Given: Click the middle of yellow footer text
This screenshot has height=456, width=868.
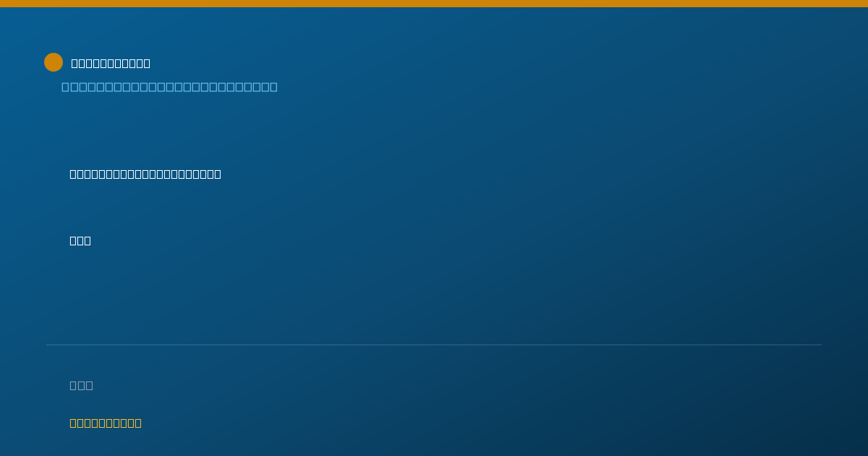Looking at the screenshot, I should [106, 423].
